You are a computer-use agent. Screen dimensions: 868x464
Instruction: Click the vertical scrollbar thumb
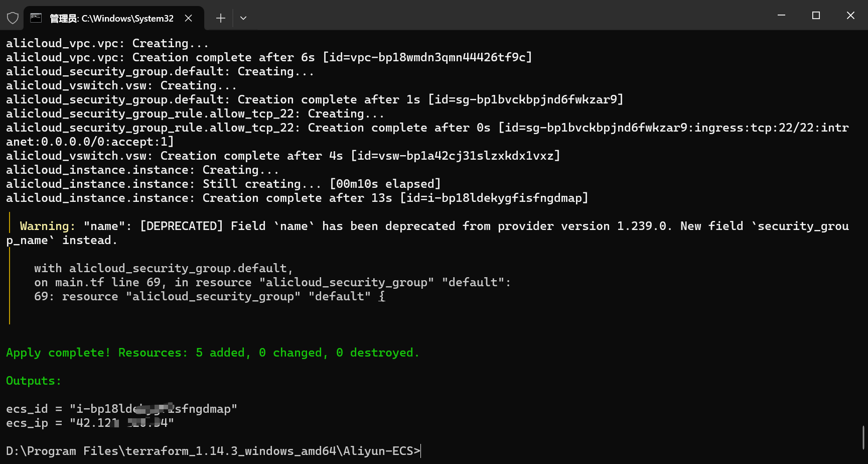[863, 437]
